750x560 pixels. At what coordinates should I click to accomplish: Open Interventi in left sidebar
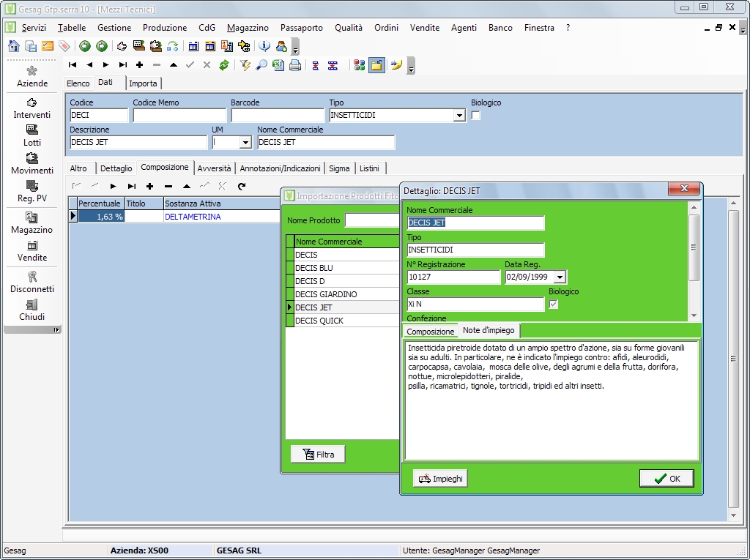pyautogui.click(x=31, y=108)
